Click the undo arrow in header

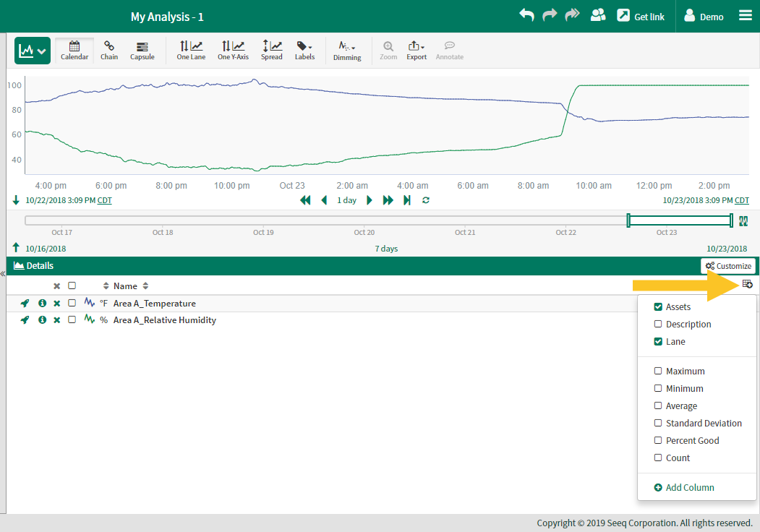click(x=526, y=15)
